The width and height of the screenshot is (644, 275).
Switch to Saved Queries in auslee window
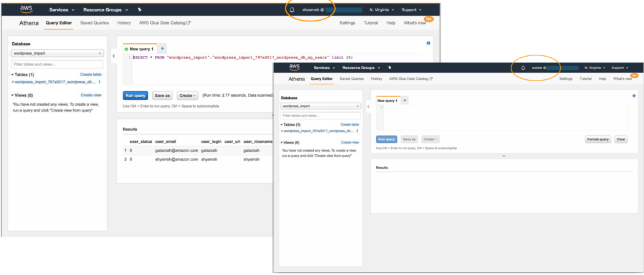[x=351, y=79]
